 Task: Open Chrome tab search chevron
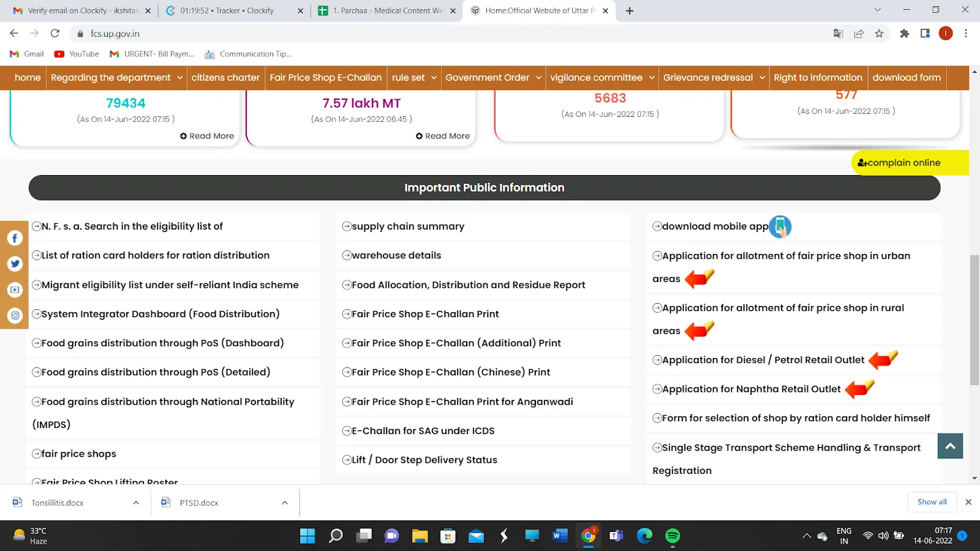[x=877, y=10]
